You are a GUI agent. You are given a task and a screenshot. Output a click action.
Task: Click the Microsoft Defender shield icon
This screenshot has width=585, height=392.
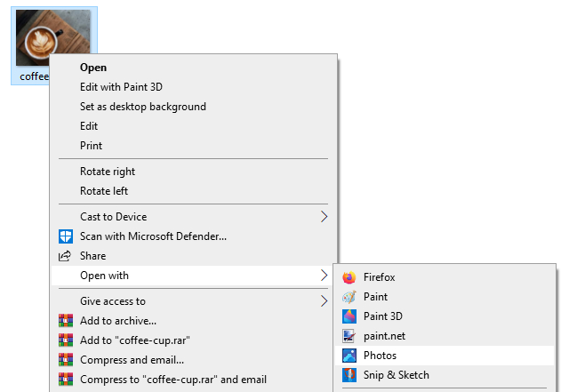(x=66, y=236)
